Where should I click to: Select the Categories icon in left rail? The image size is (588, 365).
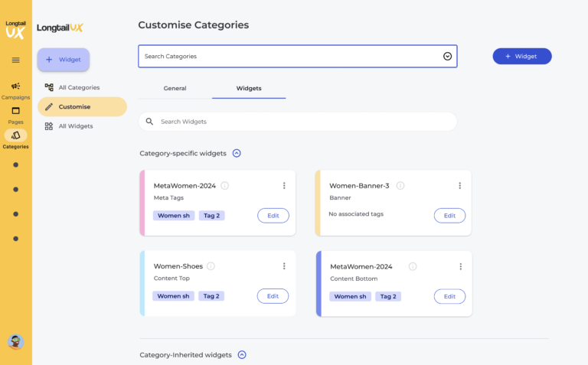[x=15, y=135]
